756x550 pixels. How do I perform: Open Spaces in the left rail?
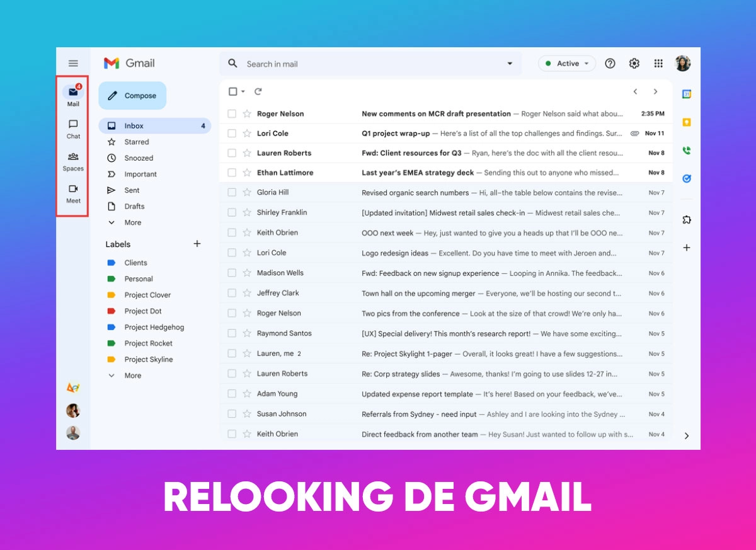73,161
